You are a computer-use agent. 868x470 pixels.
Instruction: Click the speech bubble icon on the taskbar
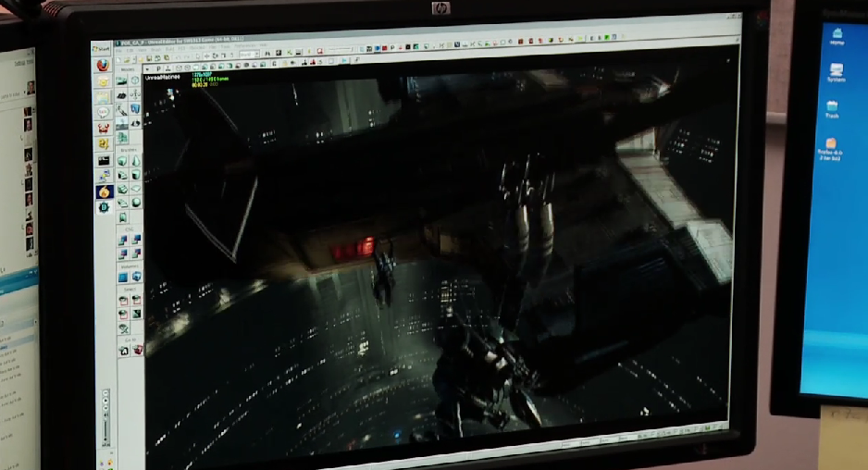click(103, 113)
